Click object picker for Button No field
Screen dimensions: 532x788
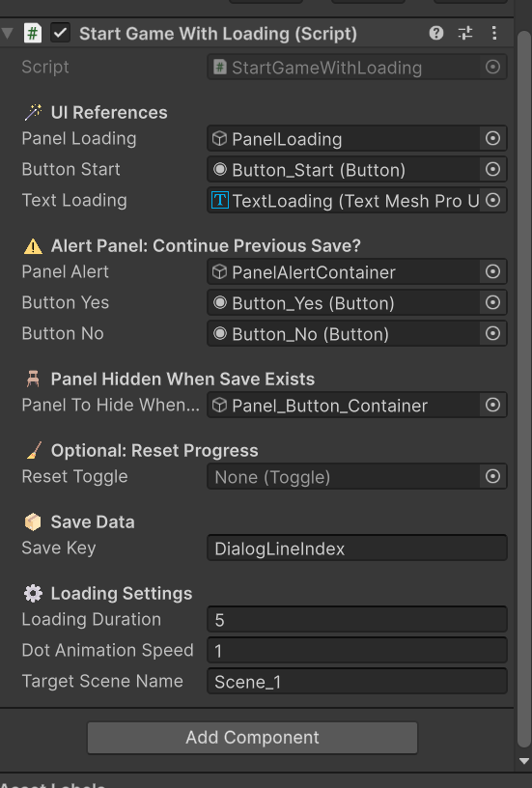coord(492,333)
